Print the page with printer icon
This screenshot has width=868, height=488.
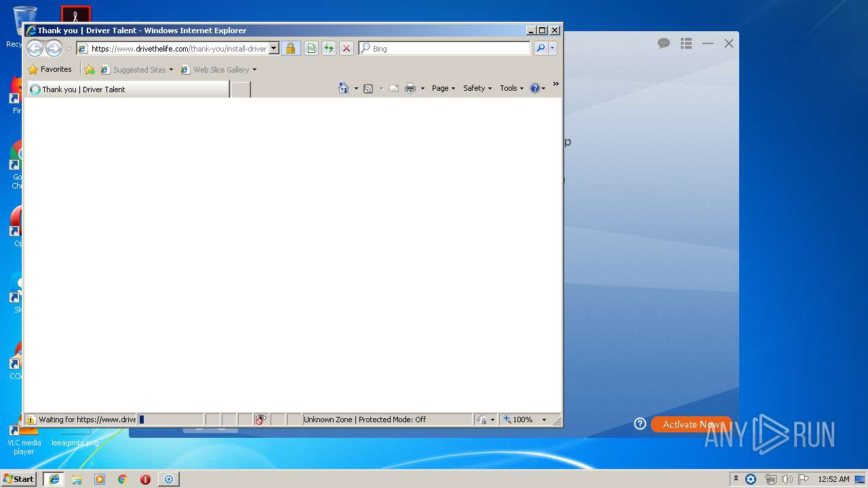coord(410,89)
